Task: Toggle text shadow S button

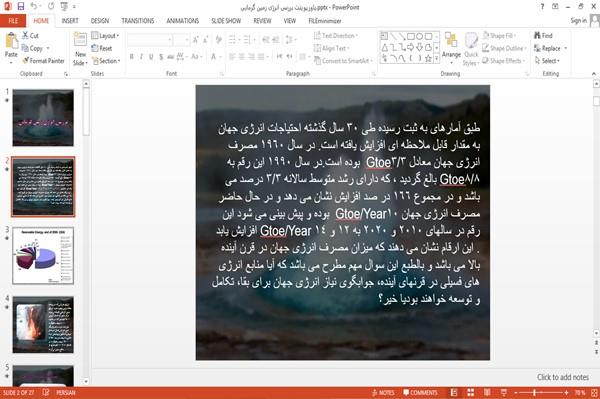Action: (x=161, y=57)
